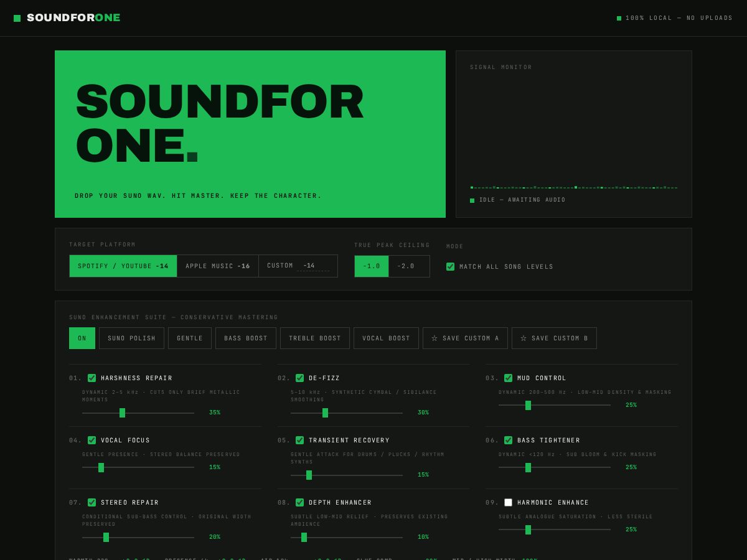The height and width of the screenshot is (560, 747).
Task: Apply the Gentle preset
Action: pos(190,338)
